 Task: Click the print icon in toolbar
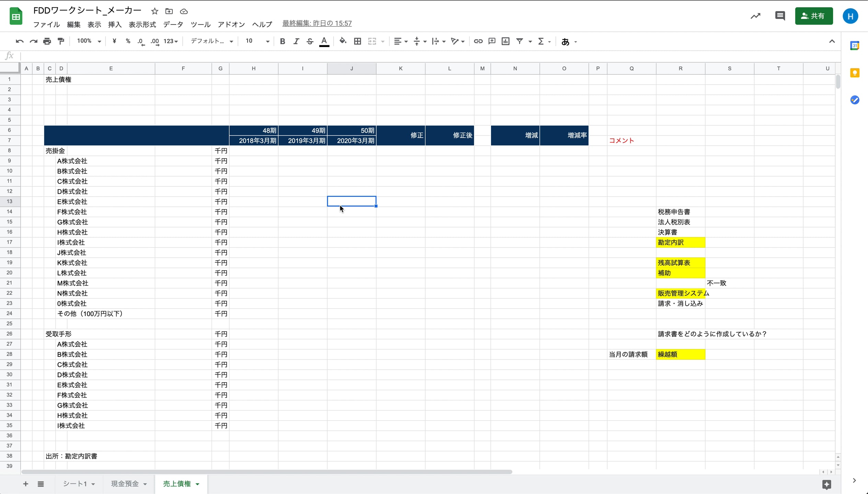click(47, 41)
